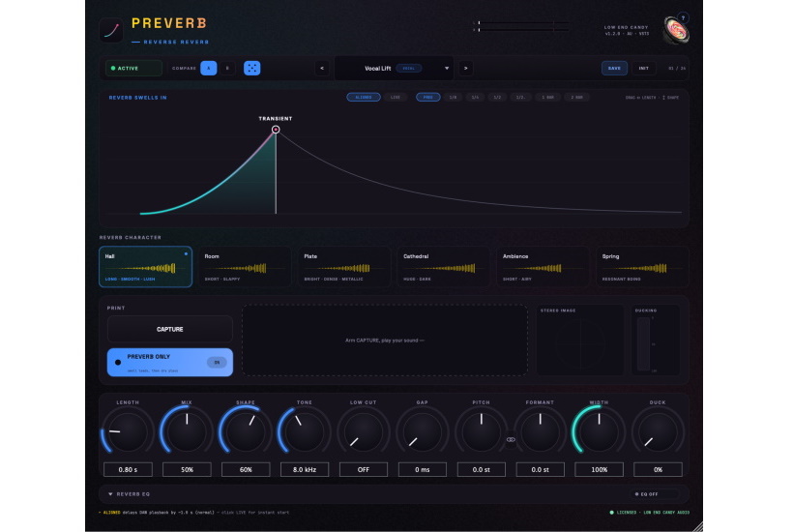Click the Low End Candy speaker logo
The image size is (793, 532).
[x=676, y=30]
